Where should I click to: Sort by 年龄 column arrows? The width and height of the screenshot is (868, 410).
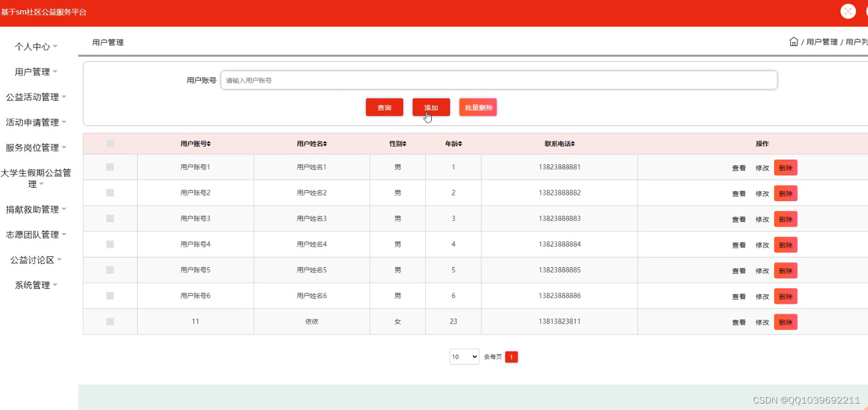(460, 144)
